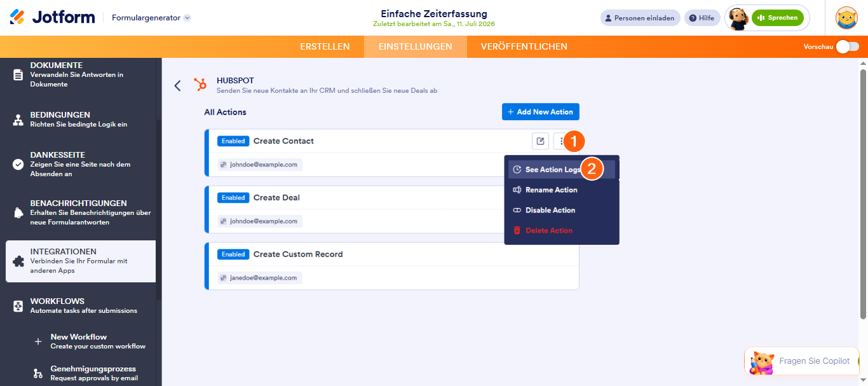Open the WORKFLOWS sidebar section
This screenshot has height=386, width=868.
81,306
